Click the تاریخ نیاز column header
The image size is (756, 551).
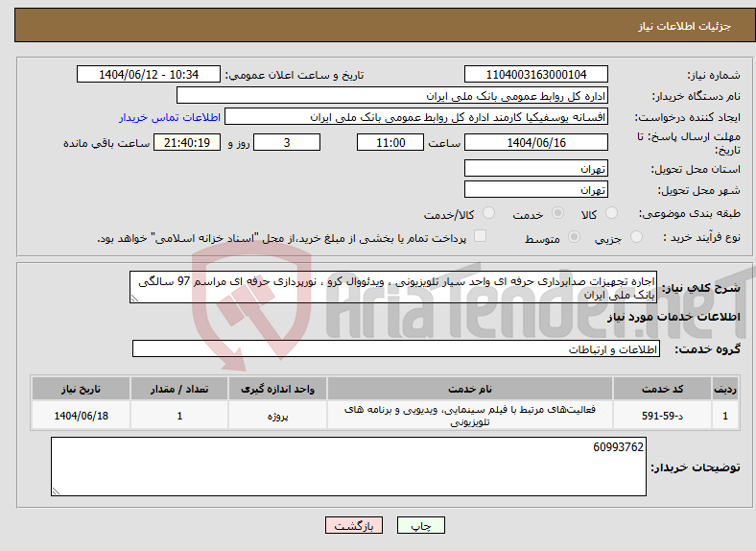click(x=81, y=389)
